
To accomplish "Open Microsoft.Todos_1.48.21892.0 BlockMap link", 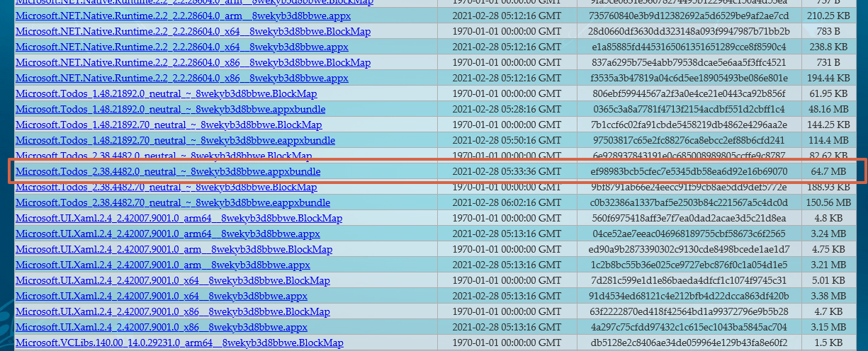I will pos(166,93).
